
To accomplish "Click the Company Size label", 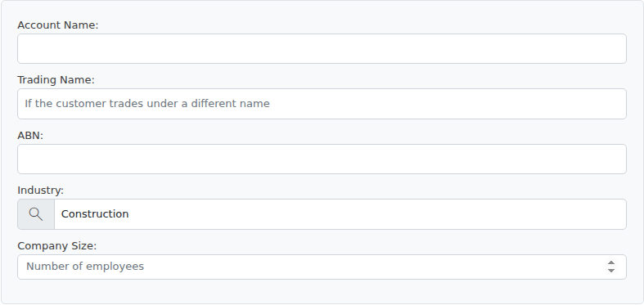I will 56,246.
